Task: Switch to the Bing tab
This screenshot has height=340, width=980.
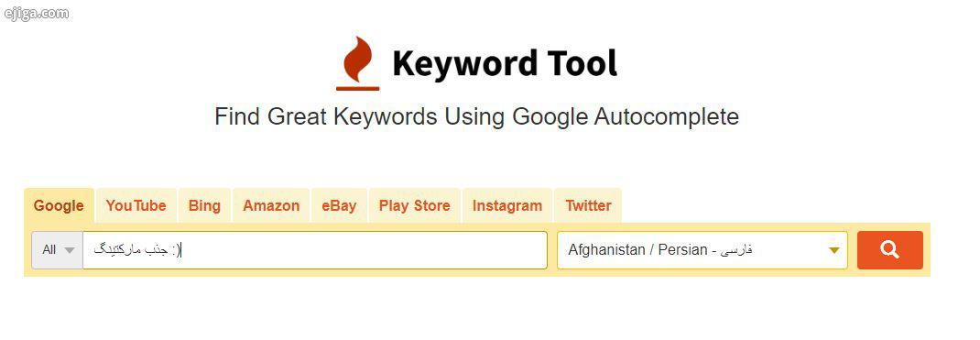Action: pyautogui.click(x=204, y=205)
